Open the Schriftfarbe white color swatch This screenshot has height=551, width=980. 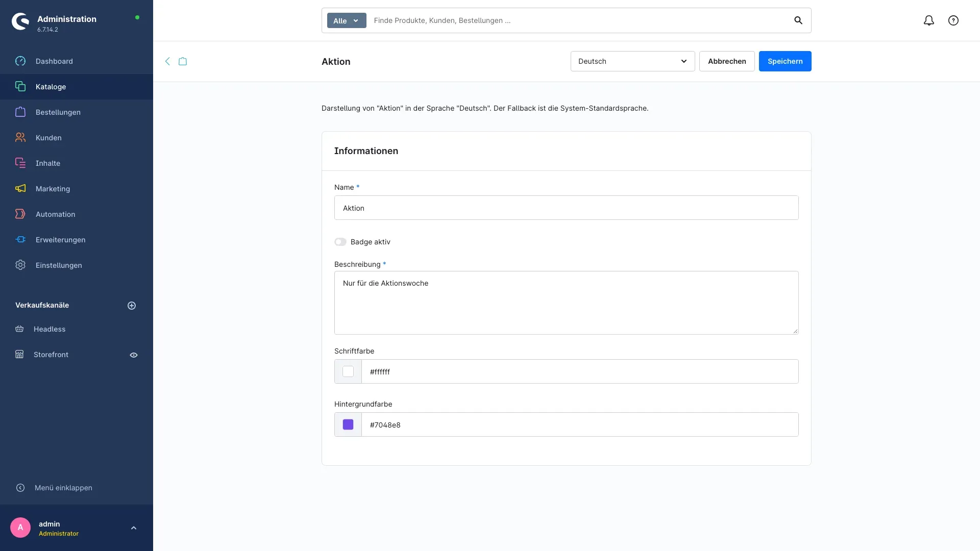click(348, 371)
